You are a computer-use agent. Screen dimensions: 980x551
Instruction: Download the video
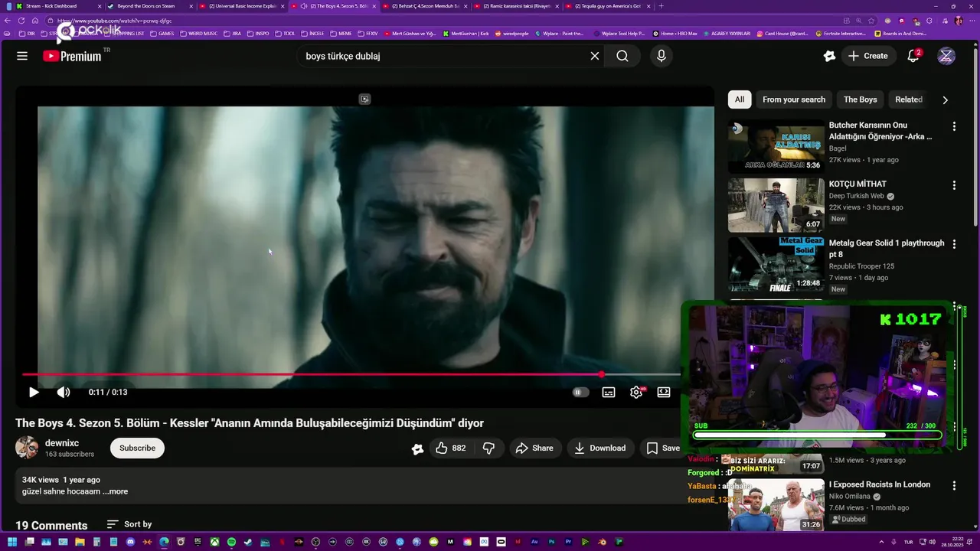point(600,448)
